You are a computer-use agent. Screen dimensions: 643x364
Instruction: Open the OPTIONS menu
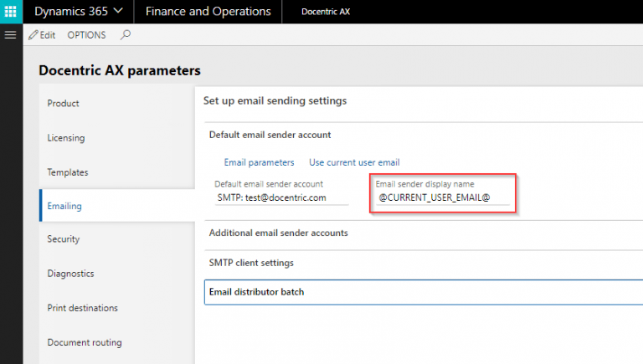(86, 35)
